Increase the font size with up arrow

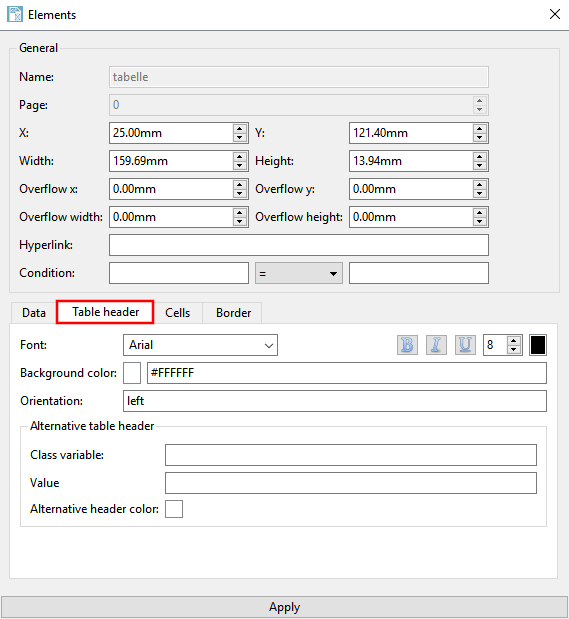[513, 341]
